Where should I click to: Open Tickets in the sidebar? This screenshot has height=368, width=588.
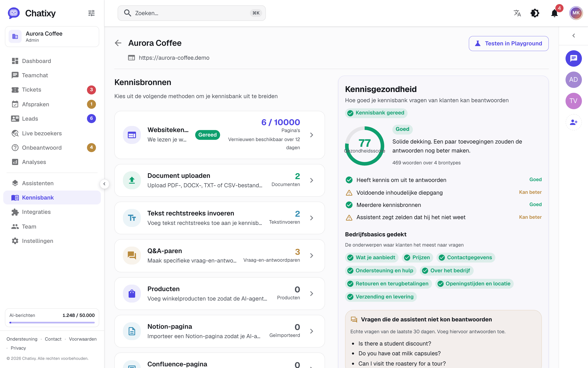tap(52, 90)
